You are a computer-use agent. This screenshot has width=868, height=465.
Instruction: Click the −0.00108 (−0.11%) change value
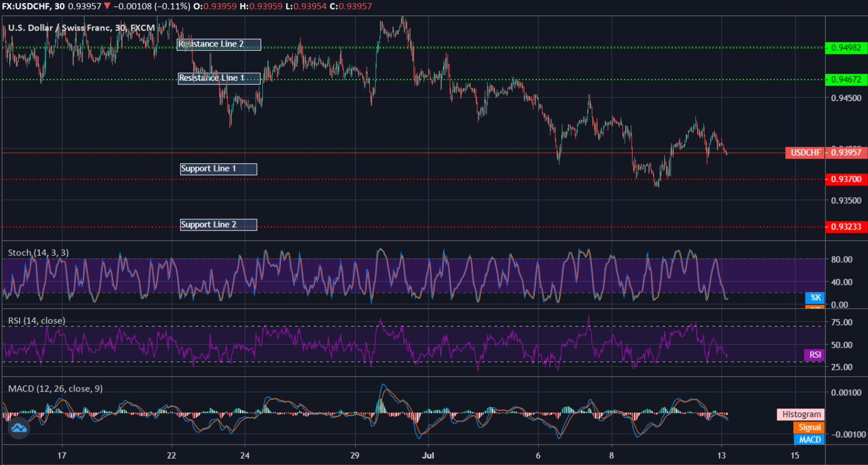(x=152, y=6)
